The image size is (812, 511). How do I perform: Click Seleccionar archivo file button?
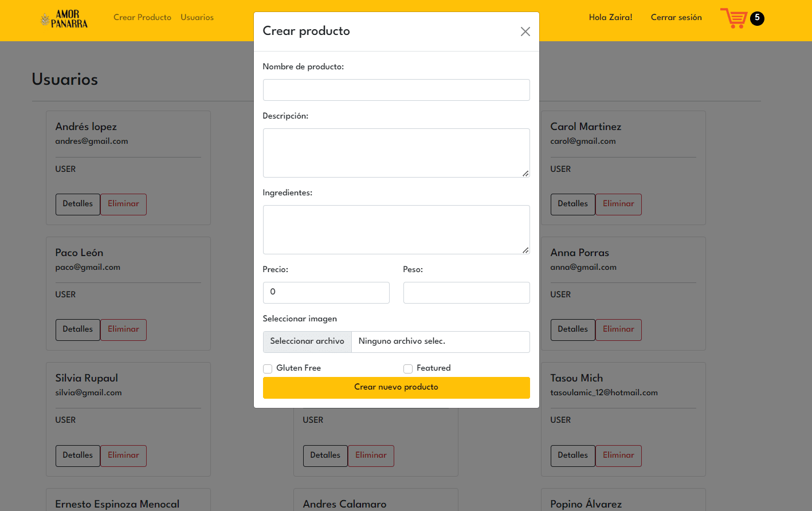point(307,341)
